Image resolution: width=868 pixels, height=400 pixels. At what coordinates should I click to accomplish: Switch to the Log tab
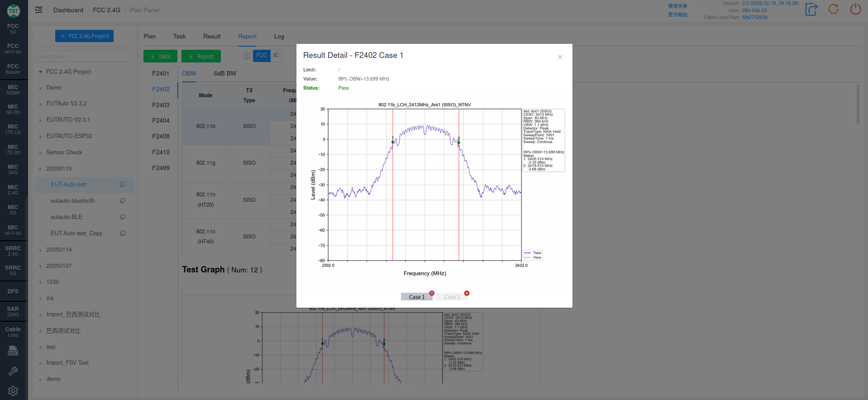[x=279, y=37]
